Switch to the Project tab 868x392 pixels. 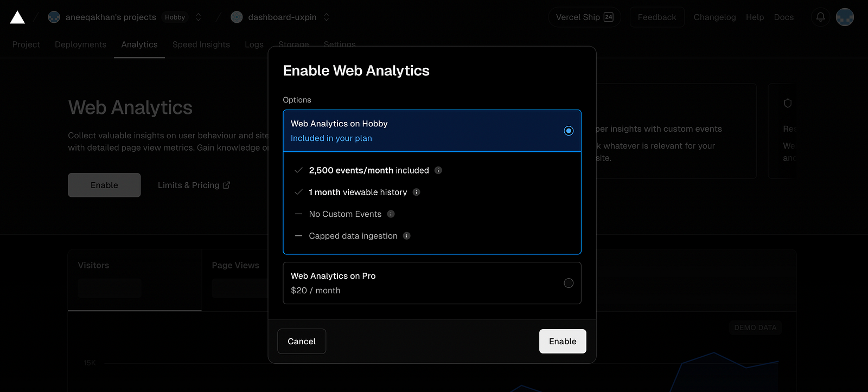(26, 44)
